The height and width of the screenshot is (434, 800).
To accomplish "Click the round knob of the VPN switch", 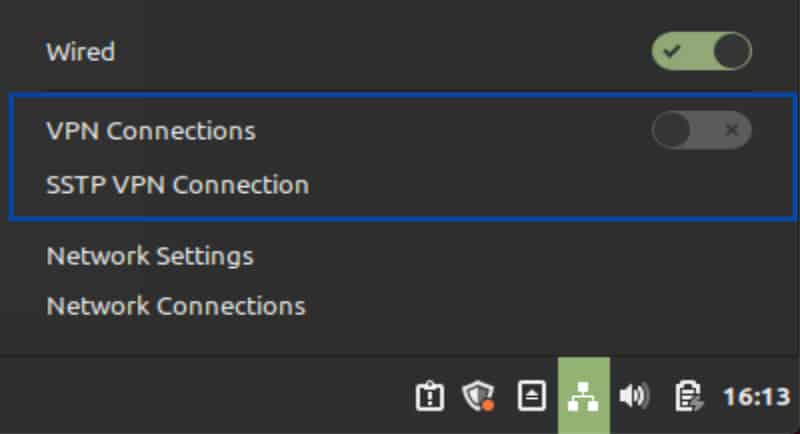I will click(671, 130).
